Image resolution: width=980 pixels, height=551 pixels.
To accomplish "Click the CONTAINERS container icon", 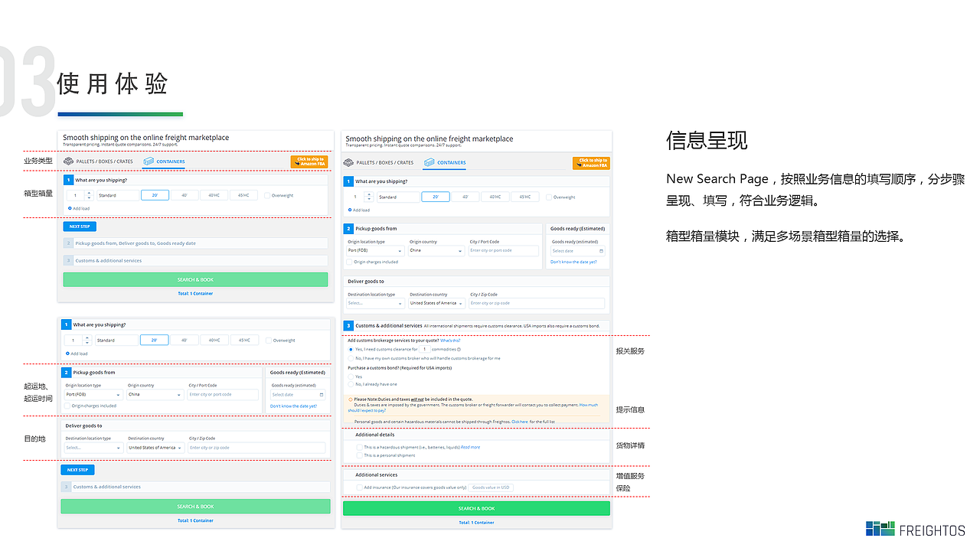I will pyautogui.click(x=430, y=162).
